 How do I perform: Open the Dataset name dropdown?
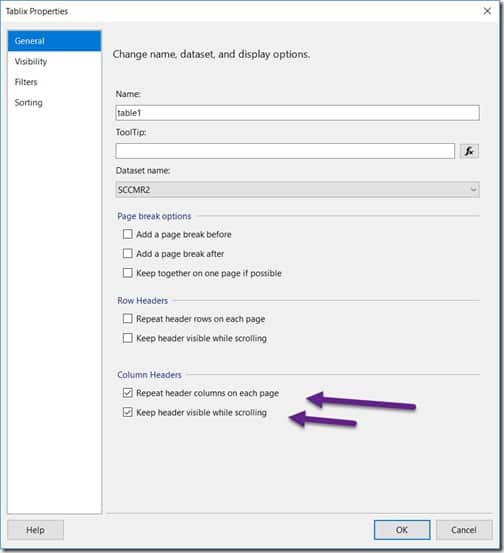(473, 189)
